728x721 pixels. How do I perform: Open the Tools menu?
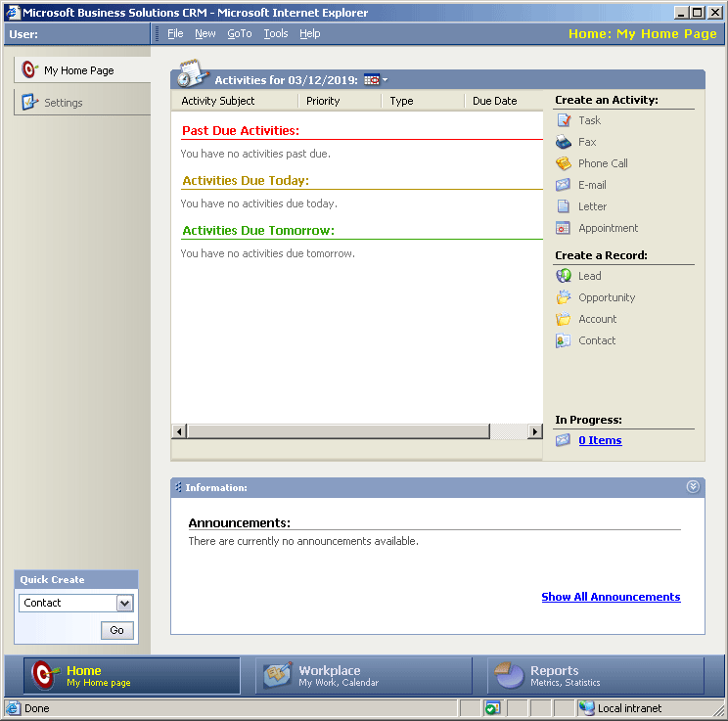(x=276, y=33)
